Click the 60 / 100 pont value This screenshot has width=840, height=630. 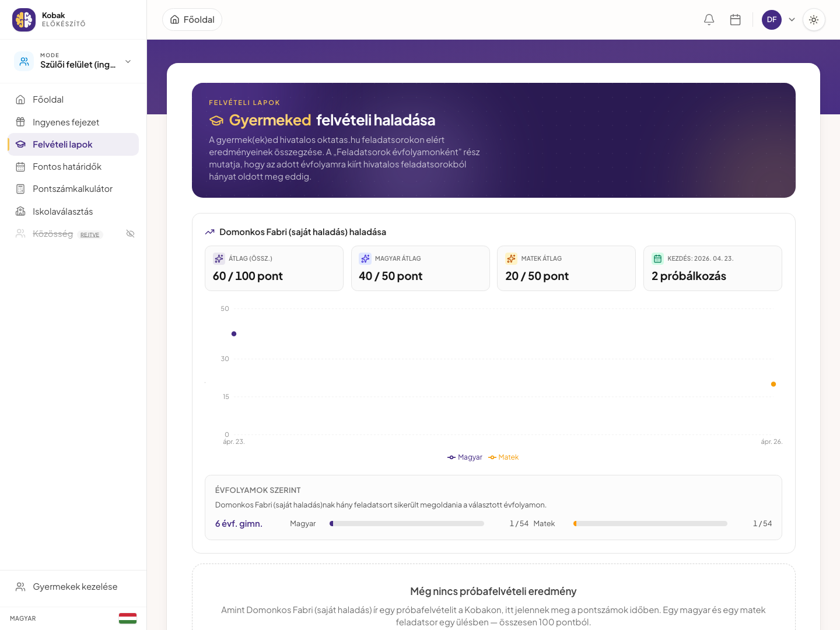[x=248, y=276]
